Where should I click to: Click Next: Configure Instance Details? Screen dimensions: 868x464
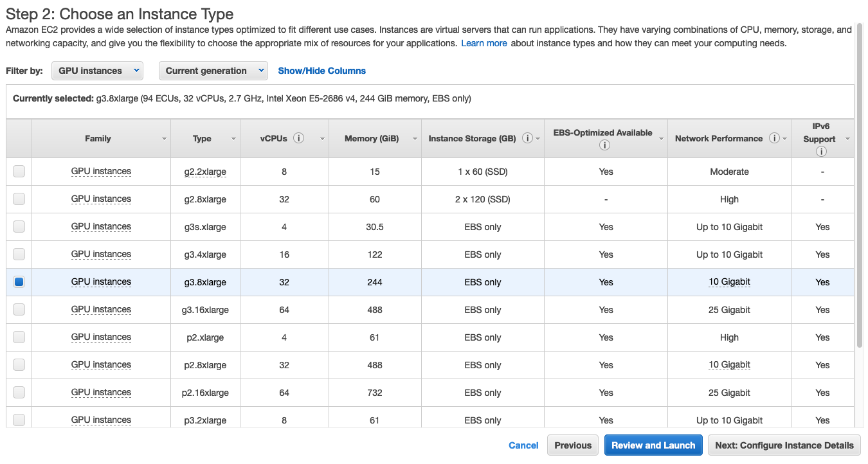click(784, 445)
